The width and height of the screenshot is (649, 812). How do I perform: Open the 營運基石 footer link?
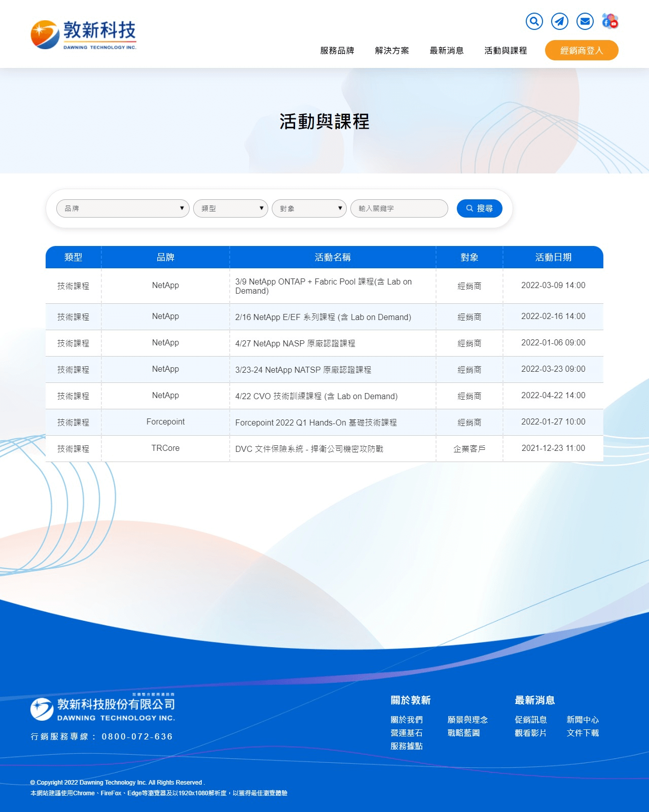click(407, 733)
